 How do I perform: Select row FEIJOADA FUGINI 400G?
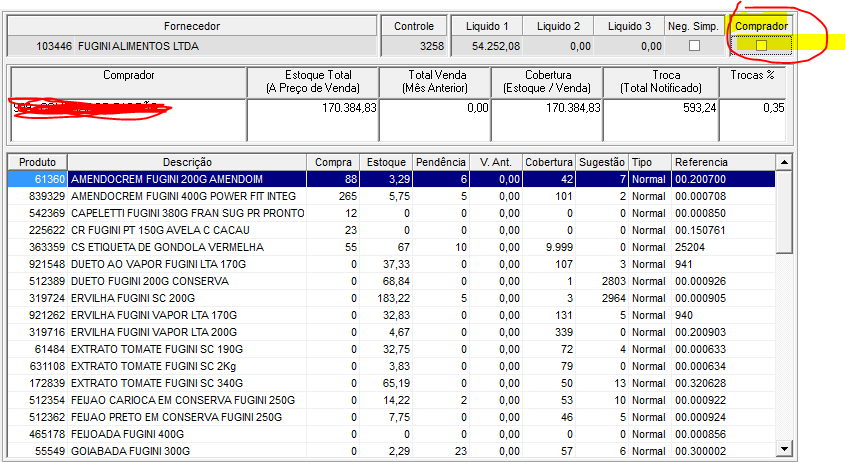pyautogui.click(x=391, y=434)
